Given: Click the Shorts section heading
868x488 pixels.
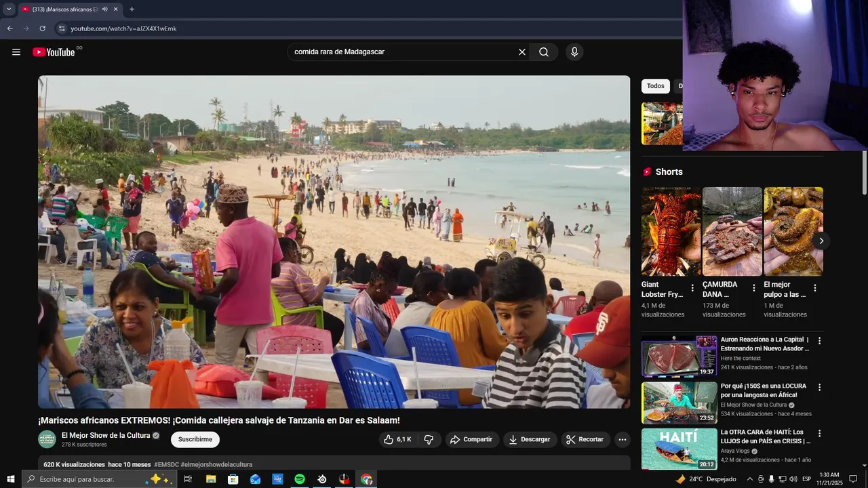Looking at the screenshot, I should coord(669,172).
